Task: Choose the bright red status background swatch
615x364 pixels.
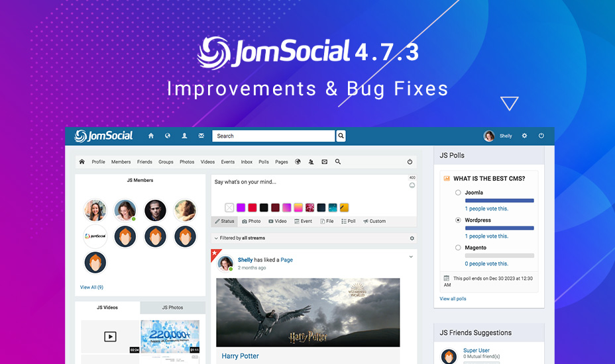Action: click(252, 208)
